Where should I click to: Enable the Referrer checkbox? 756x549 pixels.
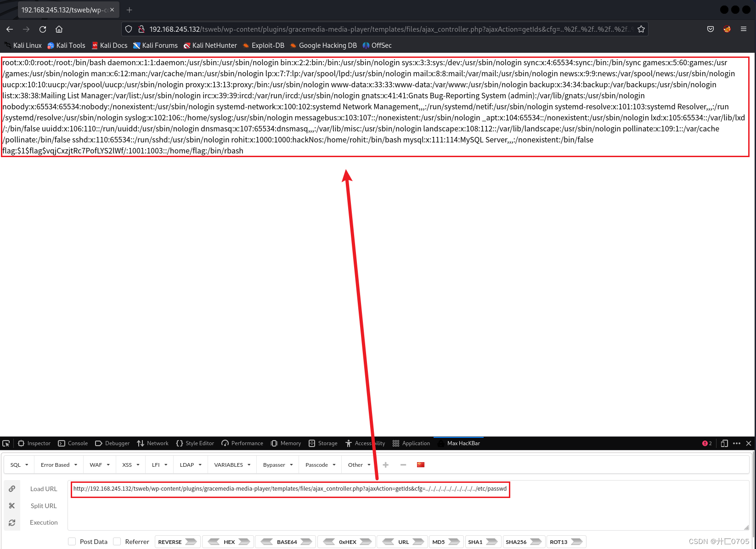pyautogui.click(x=118, y=541)
